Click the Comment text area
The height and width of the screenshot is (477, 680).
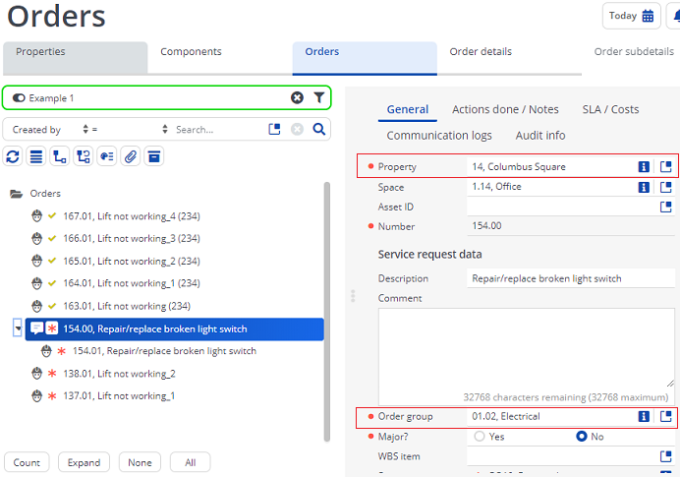526,356
